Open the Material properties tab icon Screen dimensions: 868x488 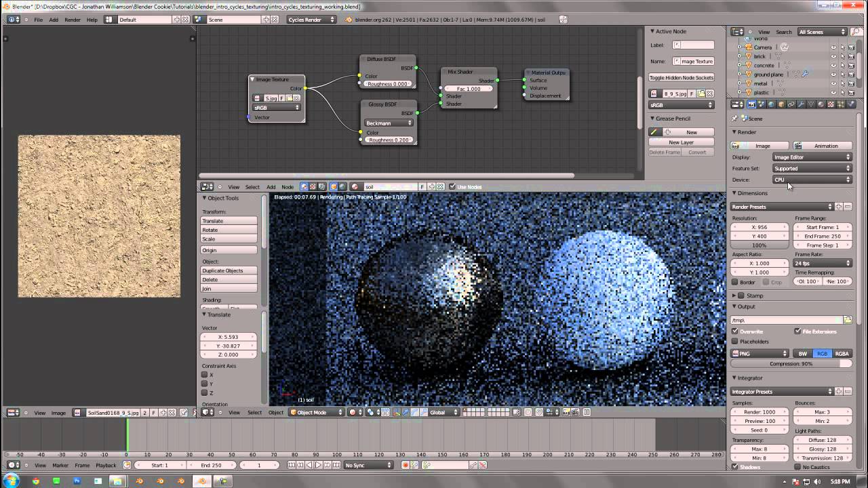pyautogui.click(x=821, y=104)
